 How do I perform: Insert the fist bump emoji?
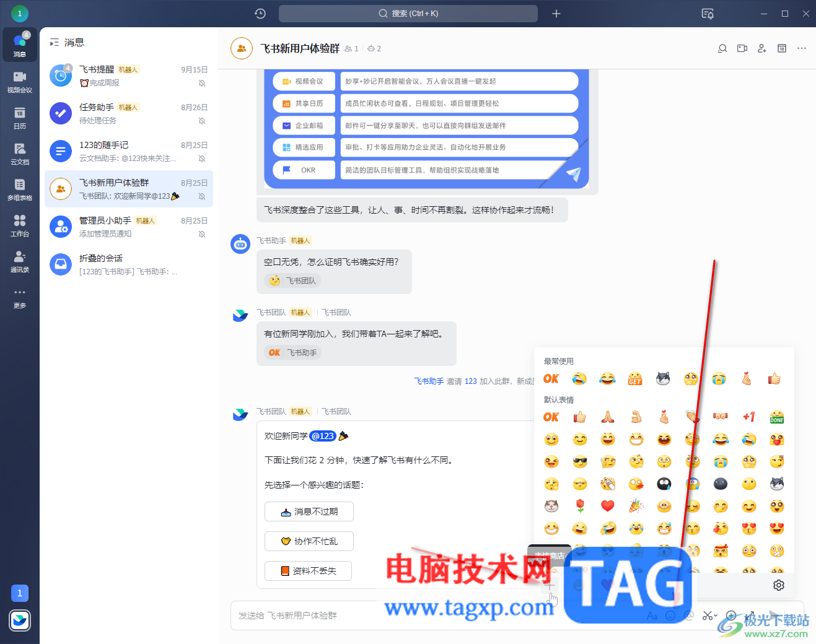721,417
